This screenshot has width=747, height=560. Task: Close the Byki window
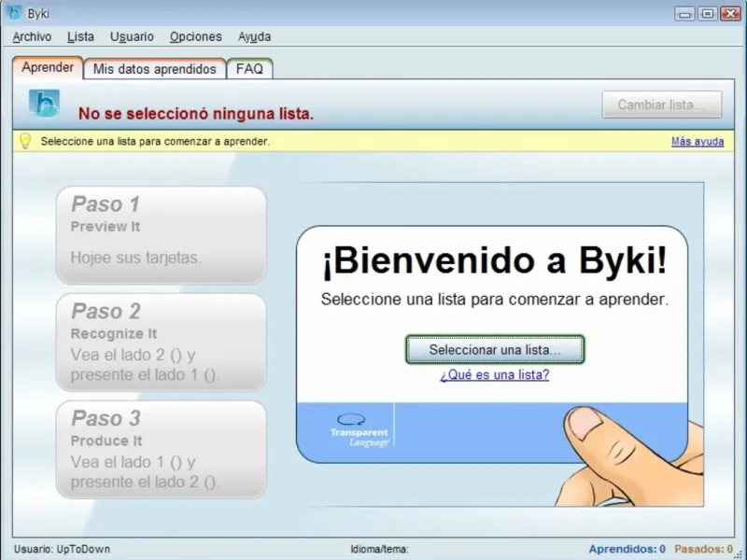coord(730,14)
